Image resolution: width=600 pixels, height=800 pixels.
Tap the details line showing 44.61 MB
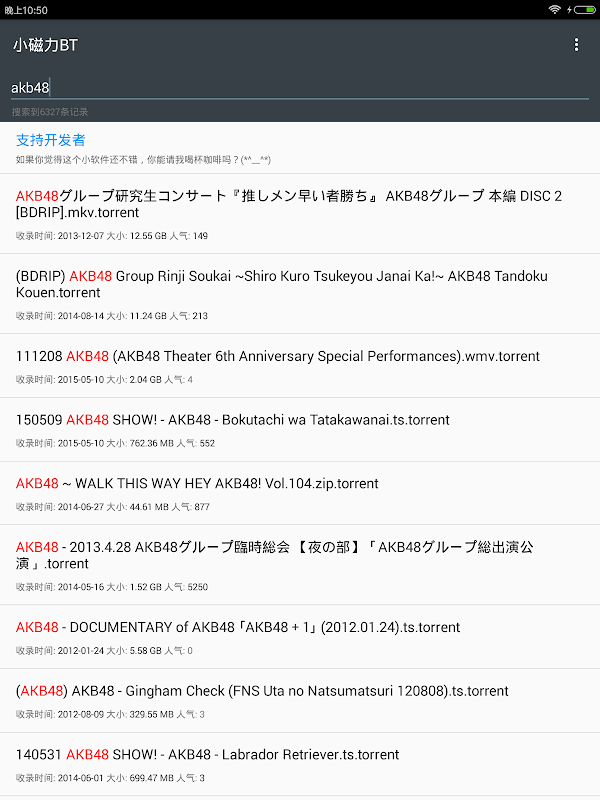pyautogui.click(x=113, y=507)
